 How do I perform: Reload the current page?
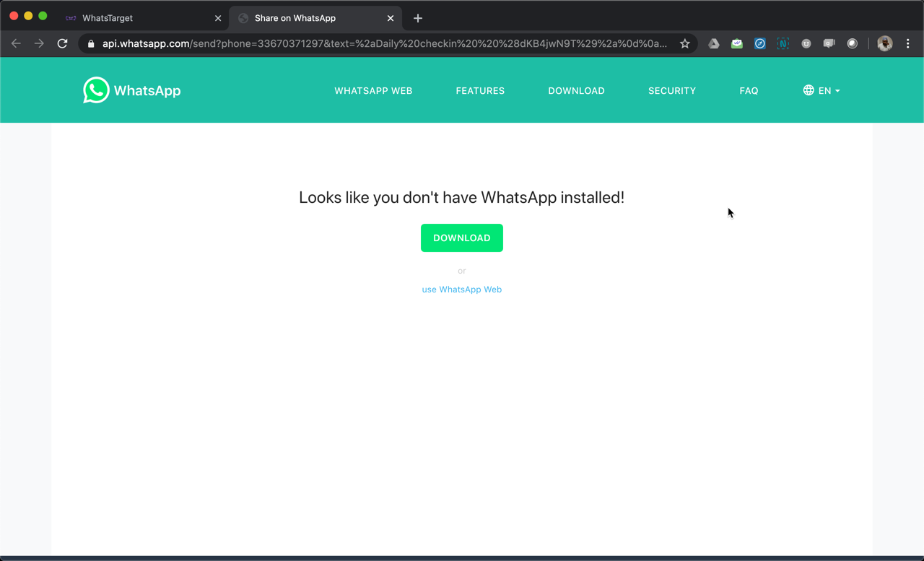(62, 43)
